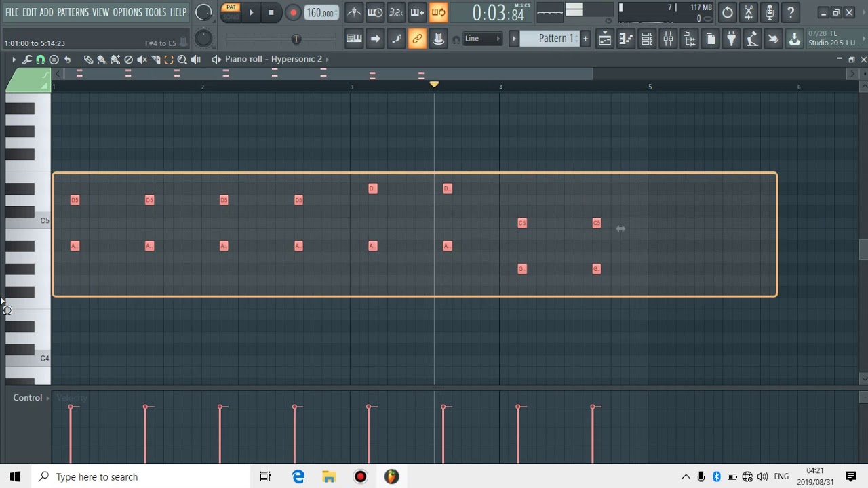The height and width of the screenshot is (488, 868).
Task: Click the timeline playhead marker
Action: 434,85
